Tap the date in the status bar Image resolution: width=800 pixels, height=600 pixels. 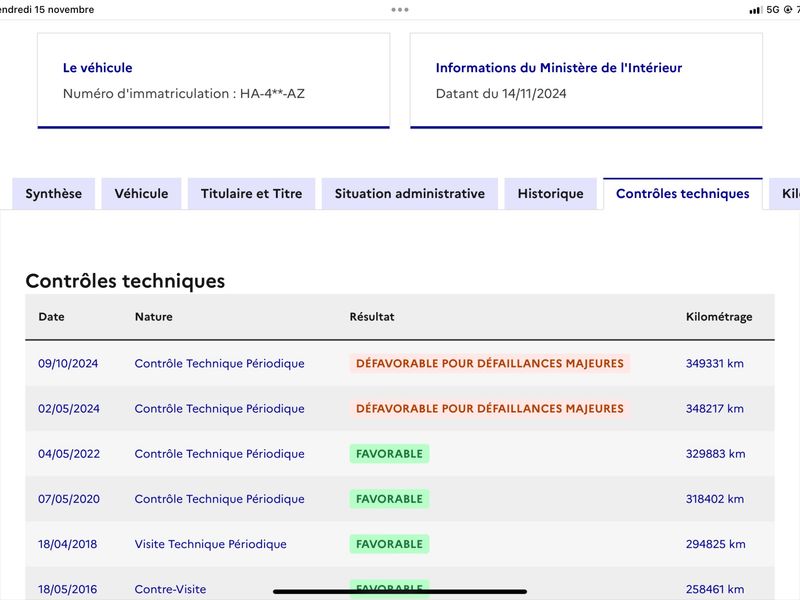coord(46,10)
